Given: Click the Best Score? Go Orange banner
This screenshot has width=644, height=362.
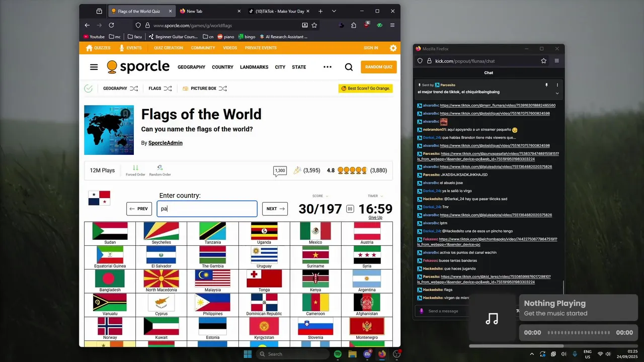Looking at the screenshot, I should pyautogui.click(x=365, y=88).
